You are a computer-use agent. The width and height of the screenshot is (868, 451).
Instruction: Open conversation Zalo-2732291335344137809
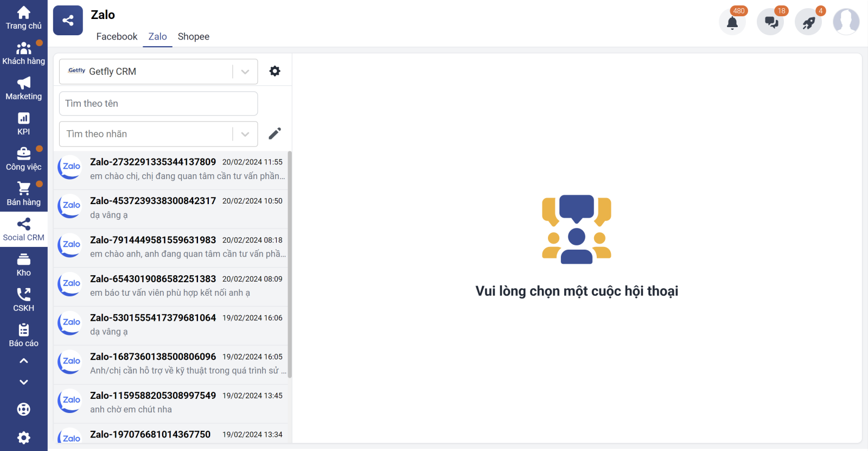point(171,170)
